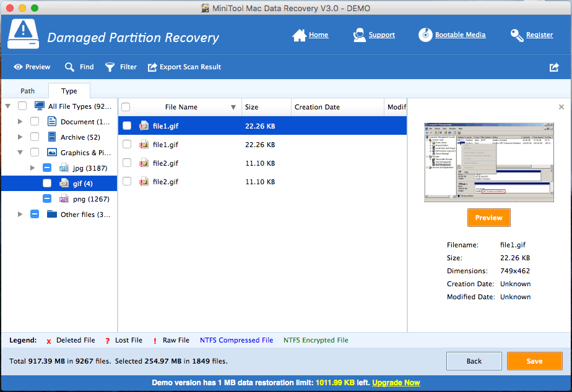Follow the Upgrade Now link
572x392 pixels.
[396, 383]
